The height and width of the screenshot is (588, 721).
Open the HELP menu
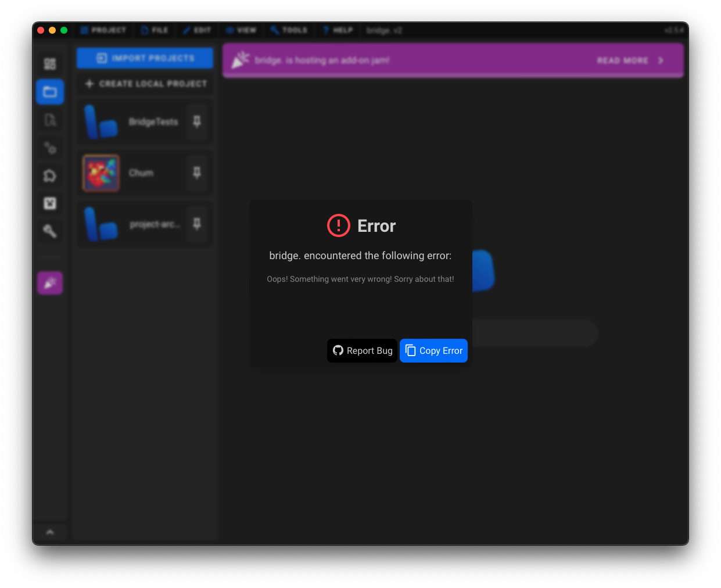338,30
